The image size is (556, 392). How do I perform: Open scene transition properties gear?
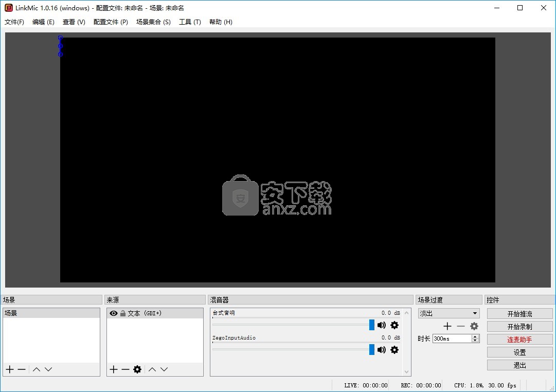474,326
